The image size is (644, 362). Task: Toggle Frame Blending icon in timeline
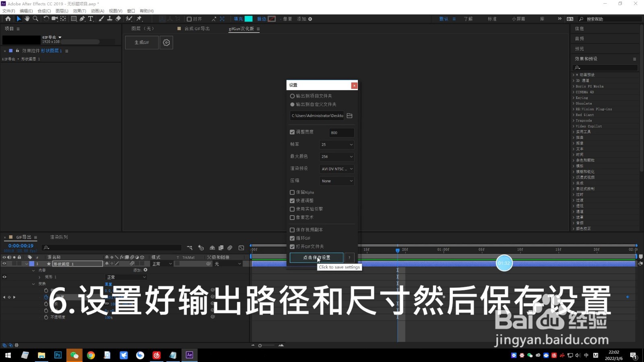(221, 248)
